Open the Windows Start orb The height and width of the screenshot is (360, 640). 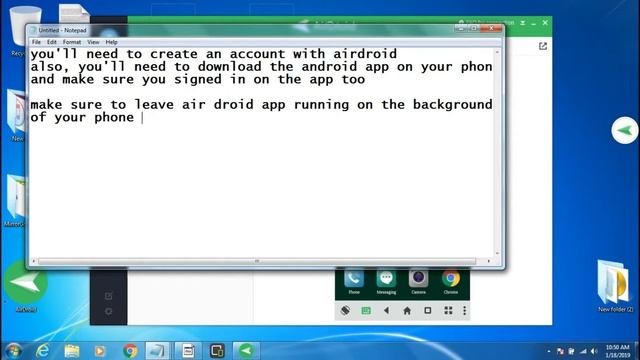13,351
